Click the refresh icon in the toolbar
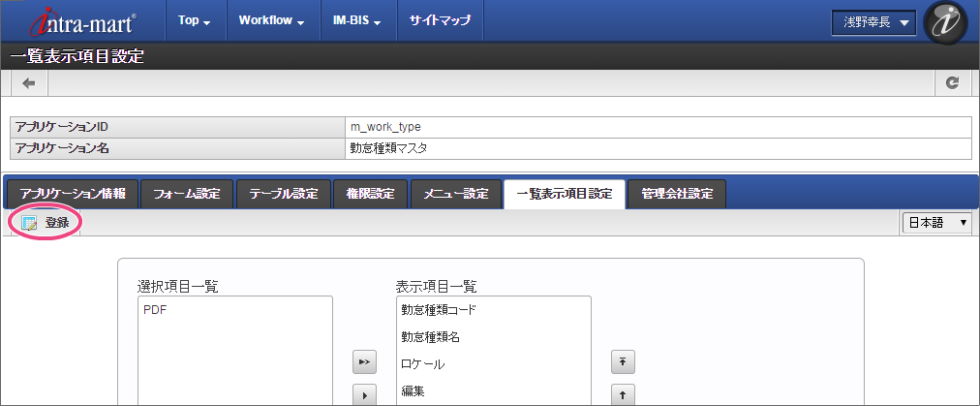The height and width of the screenshot is (406, 980). [x=952, y=82]
